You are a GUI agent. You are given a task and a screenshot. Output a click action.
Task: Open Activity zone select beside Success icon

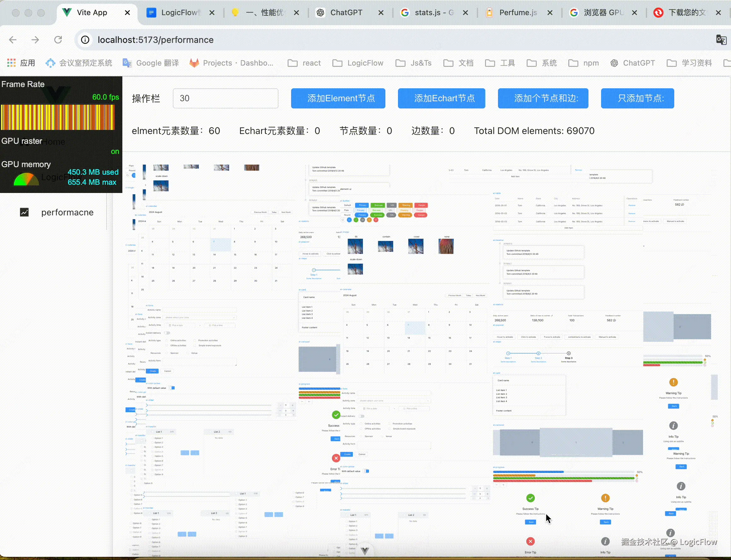(x=394, y=401)
